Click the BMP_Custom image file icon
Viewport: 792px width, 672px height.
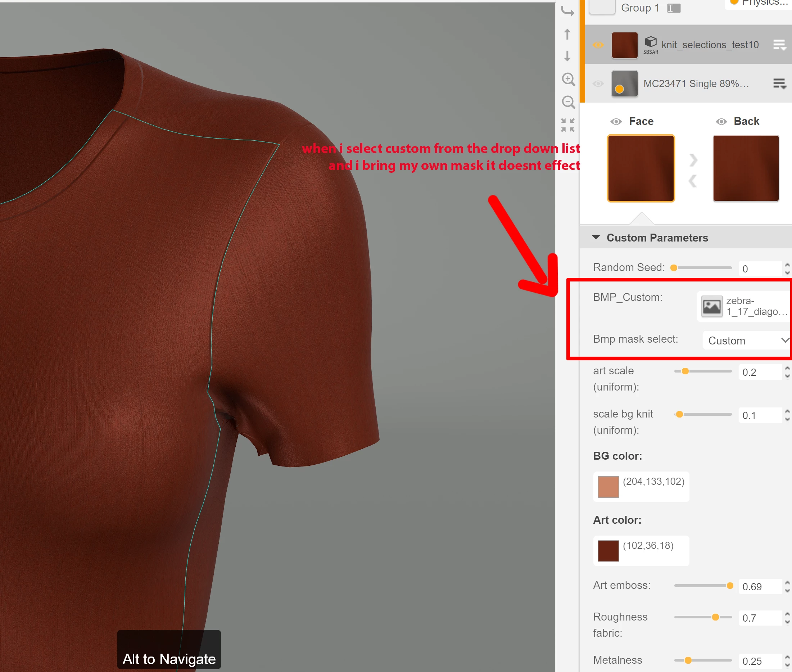(x=712, y=306)
